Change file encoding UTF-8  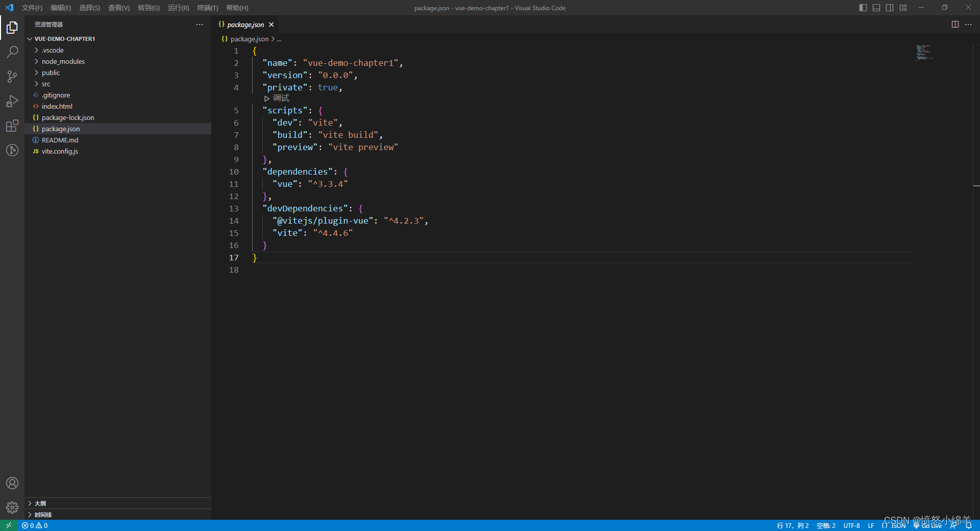coord(851,525)
